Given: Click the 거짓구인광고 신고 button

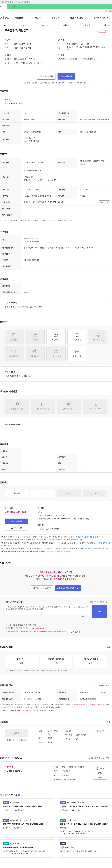Looking at the screenshot, I should click(104, 685).
